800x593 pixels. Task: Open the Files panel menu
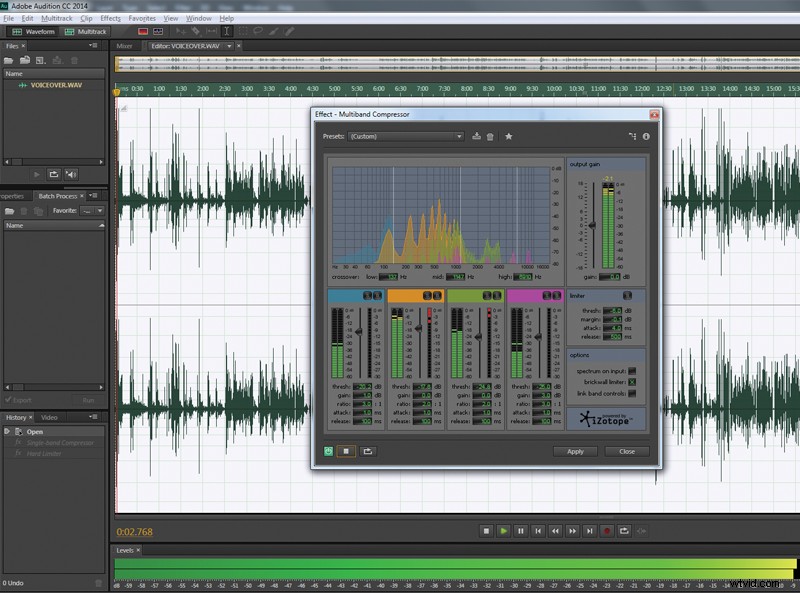pyautogui.click(x=97, y=46)
